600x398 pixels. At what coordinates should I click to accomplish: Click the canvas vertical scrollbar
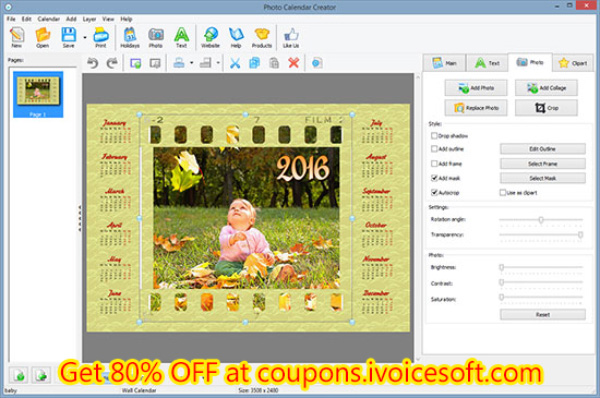418,217
